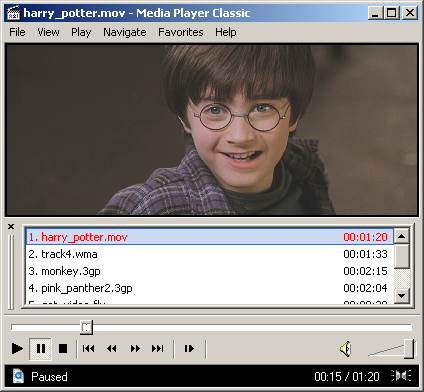Click the stereo audio icon in the status bar
Viewport: 424px width, 392px height.
click(402, 376)
